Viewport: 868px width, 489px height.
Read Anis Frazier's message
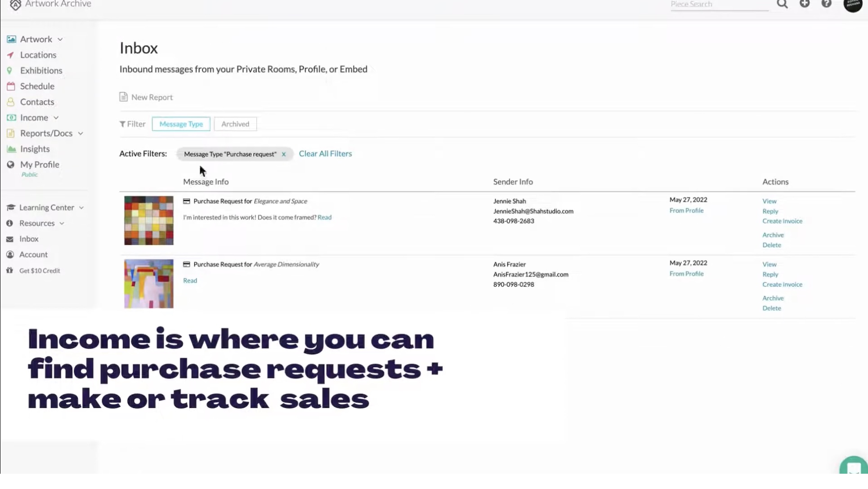point(190,281)
